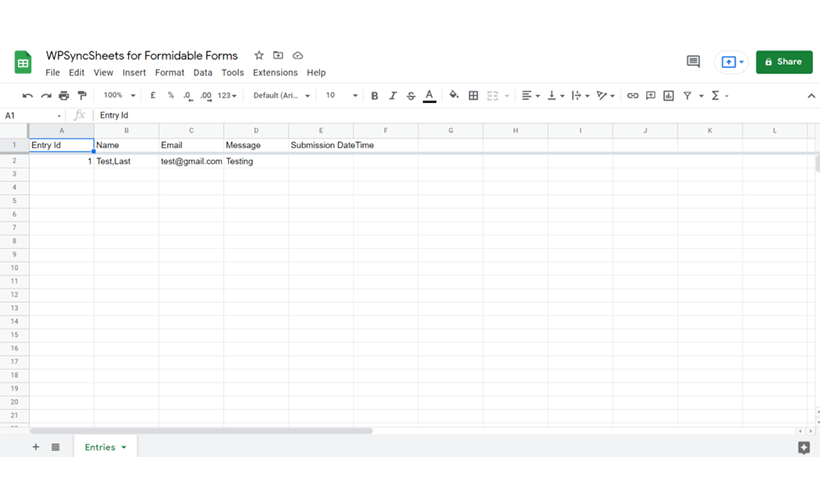Open vertical align dropdown
Image resolution: width=820 pixels, height=500 pixels.
(555, 96)
